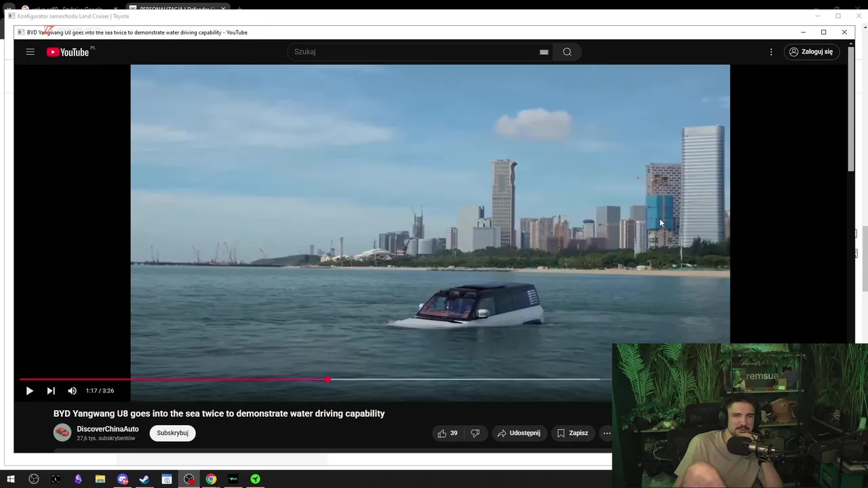Open the teal waveform app on taskbar
Viewport: 868px width, 488px height.
[233, 479]
